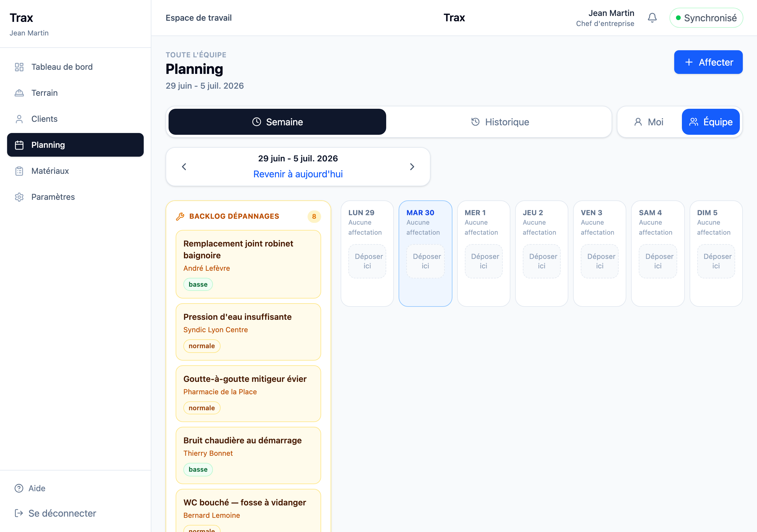Screen dimensions: 757x532
Task: Click the Déposer ici zone under DIM 5
Action: point(716,261)
